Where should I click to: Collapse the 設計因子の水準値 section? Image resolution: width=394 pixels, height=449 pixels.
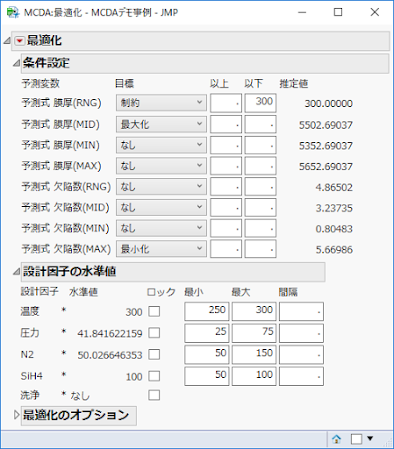point(16,272)
